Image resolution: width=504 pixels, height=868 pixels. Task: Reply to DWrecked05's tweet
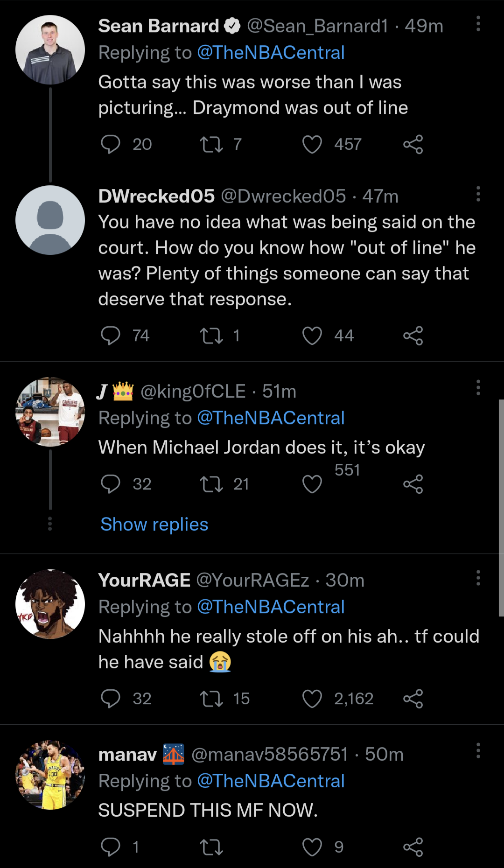pyautogui.click(x=111, y=336)
